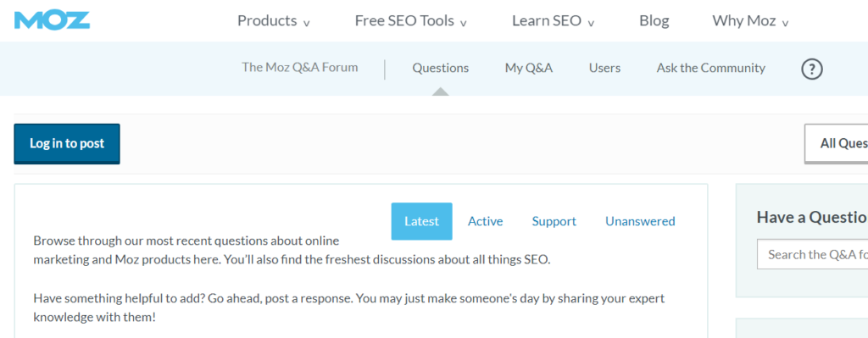Expand the Products dropdown menu
The width and height of the screenshot is (868, 338).
pos(274,21)
